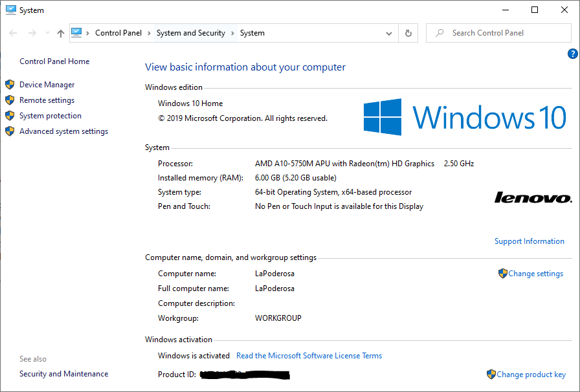
Task: Click shield icon next to Change settings
Action: tap(503, 274)
